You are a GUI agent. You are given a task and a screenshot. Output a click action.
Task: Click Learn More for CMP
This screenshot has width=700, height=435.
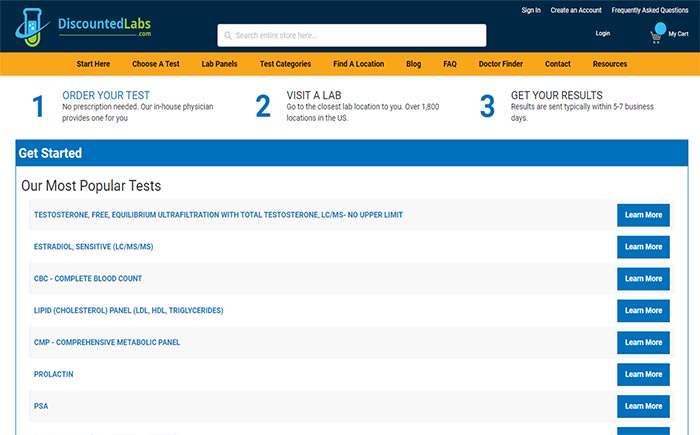tap(643, 343)
